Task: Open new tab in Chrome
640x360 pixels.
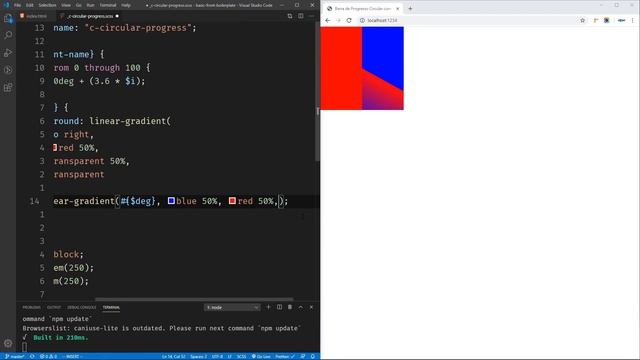Action: point(410,9)
